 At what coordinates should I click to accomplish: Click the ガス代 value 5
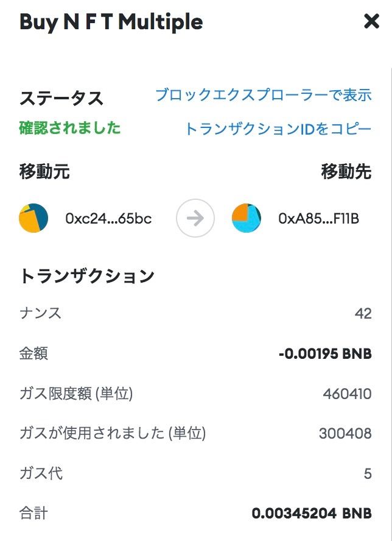[x=368, y=473]
